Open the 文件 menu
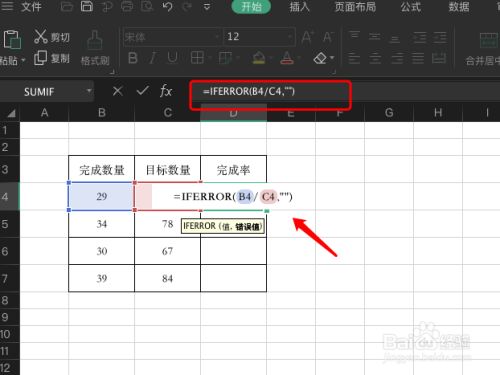Image resolution: width=500 pixels, height=375 pixels. coord(31,6)
